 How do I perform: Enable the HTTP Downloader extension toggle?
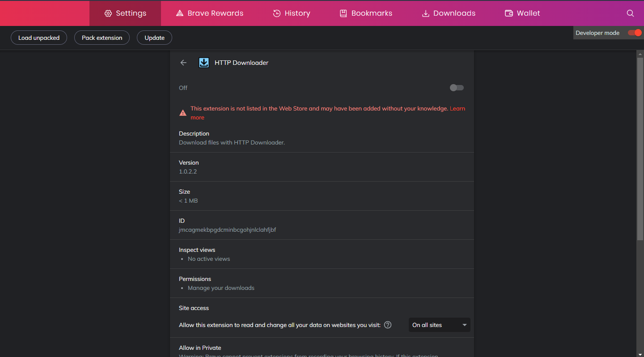457,88
